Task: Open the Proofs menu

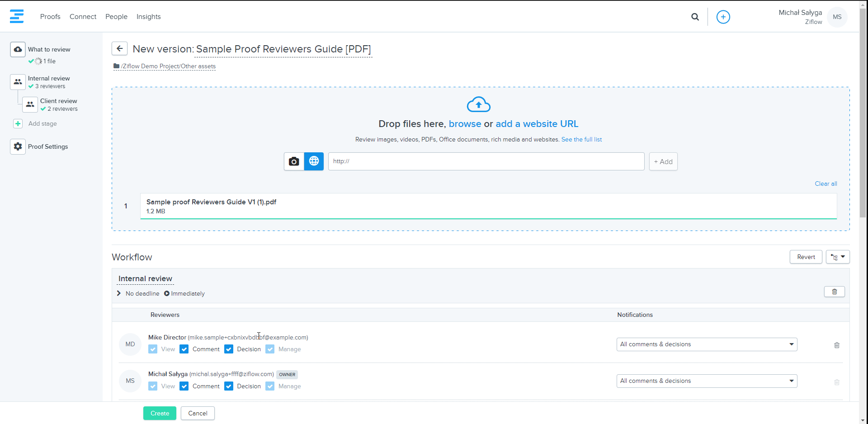Action: 50,17
